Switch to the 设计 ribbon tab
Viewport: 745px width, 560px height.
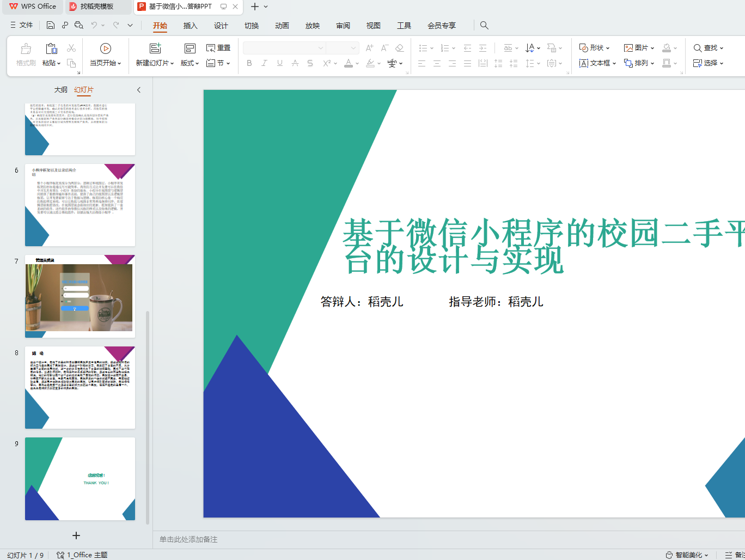tap(221, 26)
